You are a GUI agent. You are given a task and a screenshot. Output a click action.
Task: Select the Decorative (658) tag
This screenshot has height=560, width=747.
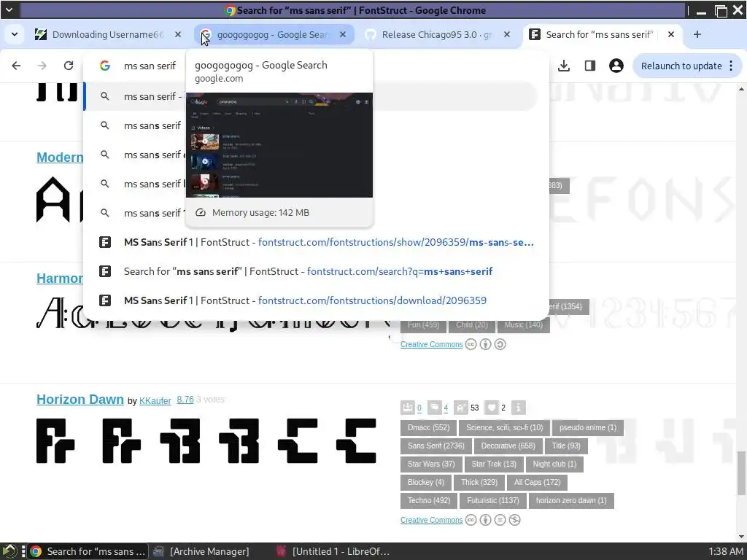click(508, 446)
